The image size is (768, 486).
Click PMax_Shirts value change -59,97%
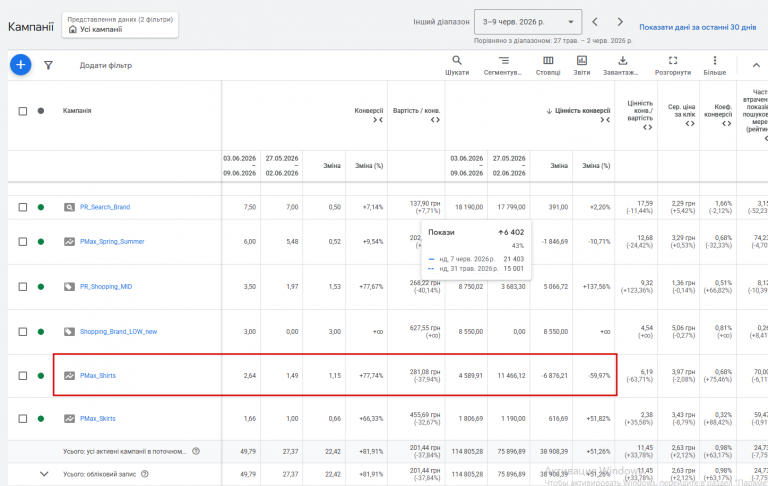click(x=599, y=376)
